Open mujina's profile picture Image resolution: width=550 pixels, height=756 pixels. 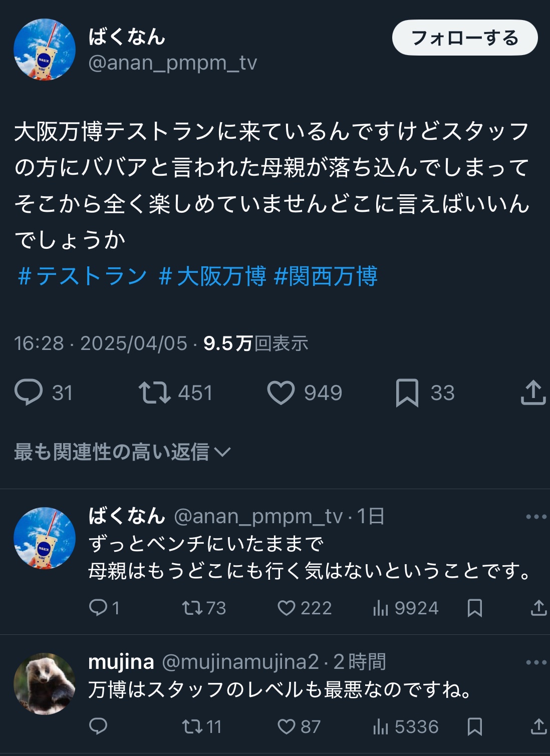pos(45,683)
